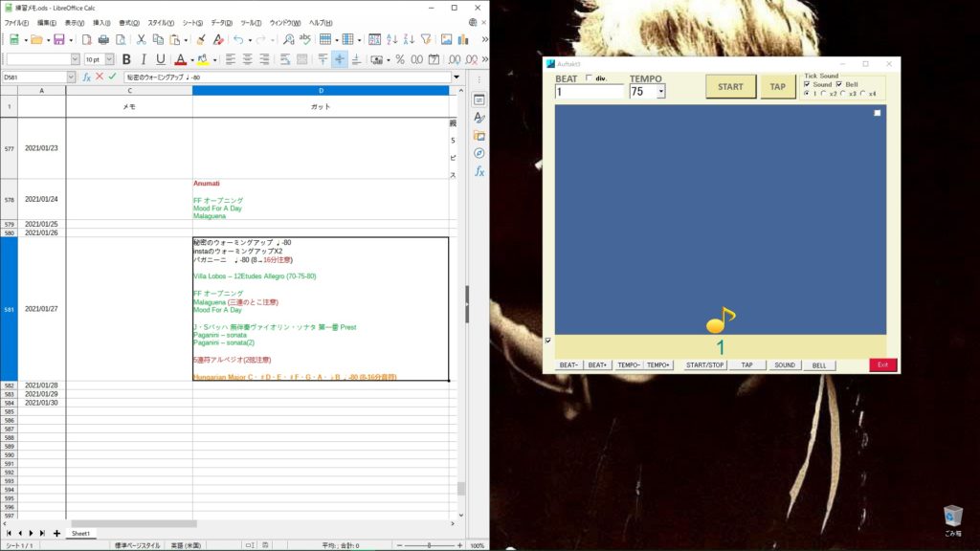Switch to the Sheet1 tab

(x=80, y=533)
